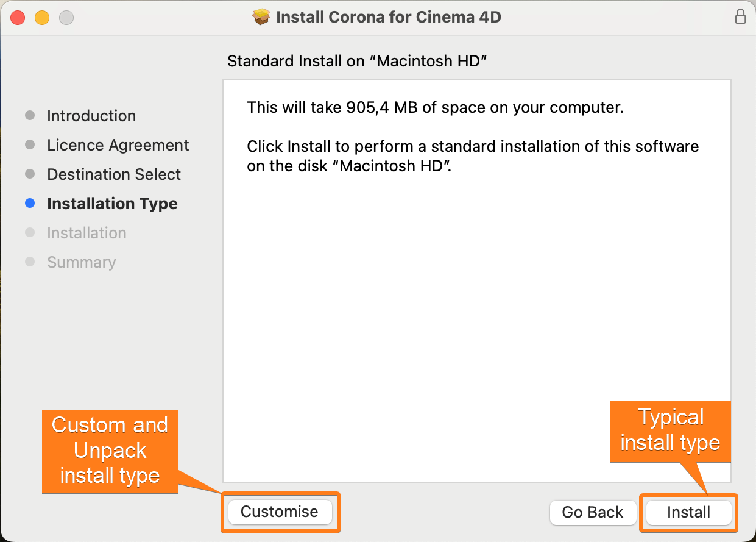Click the Summary step label
The image size is (756, 542).
[x=81, y=262]
